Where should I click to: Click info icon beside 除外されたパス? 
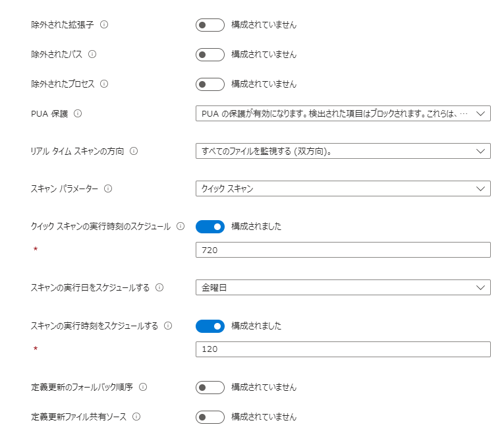click(92, 54)
